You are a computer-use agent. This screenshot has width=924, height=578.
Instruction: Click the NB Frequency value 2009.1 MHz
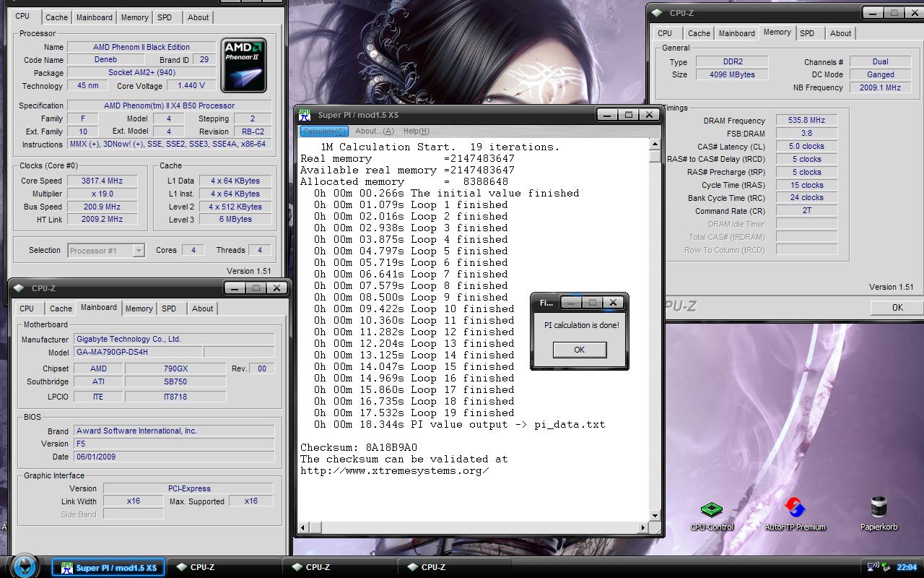[880, 87]
